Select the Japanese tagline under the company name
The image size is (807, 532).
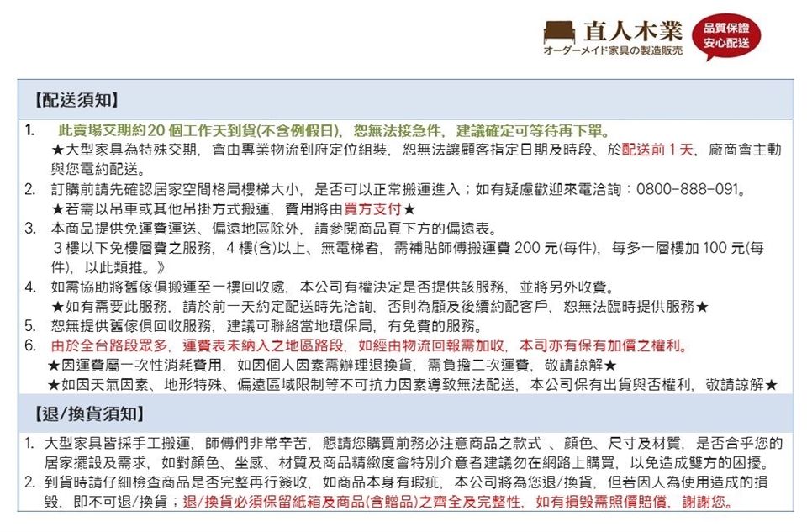click(x=613, y=52)
